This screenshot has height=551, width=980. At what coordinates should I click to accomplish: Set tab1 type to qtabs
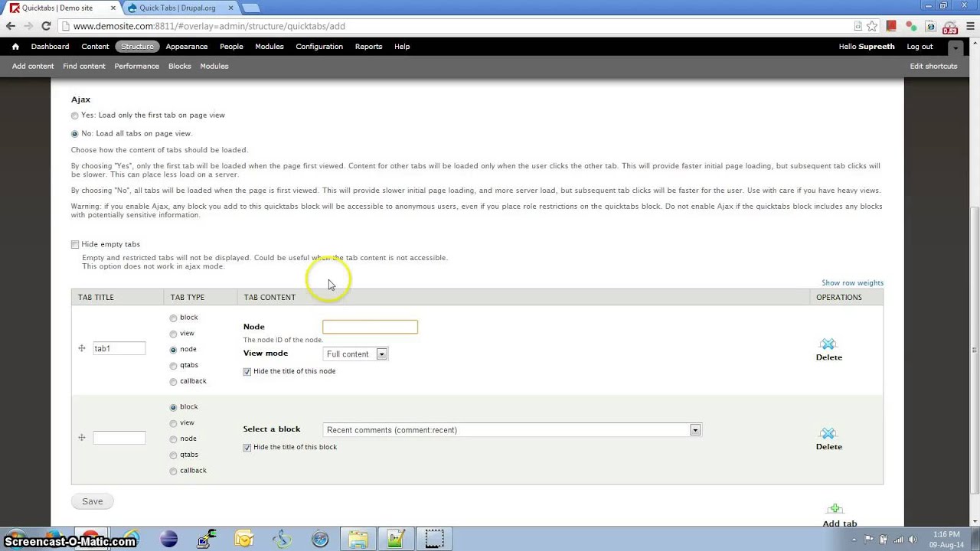(174, 366)
